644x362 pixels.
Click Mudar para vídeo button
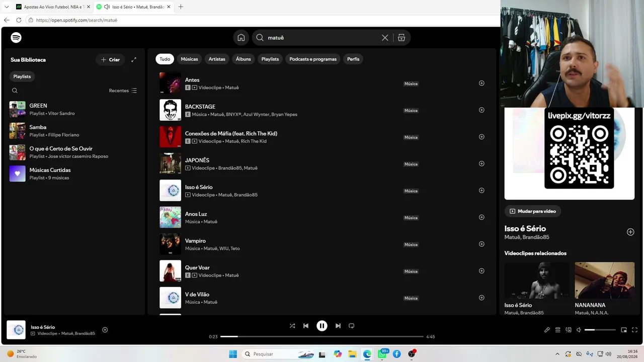(533, 211)
